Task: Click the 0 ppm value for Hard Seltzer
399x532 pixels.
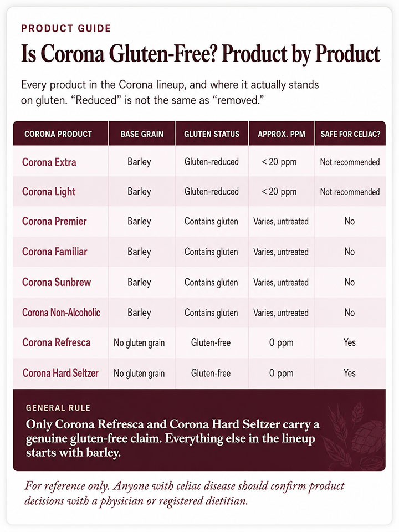Action: coord(282,373)
